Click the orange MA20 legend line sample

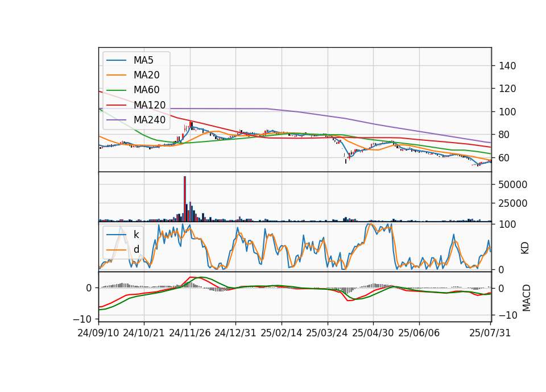coord(116,75)
